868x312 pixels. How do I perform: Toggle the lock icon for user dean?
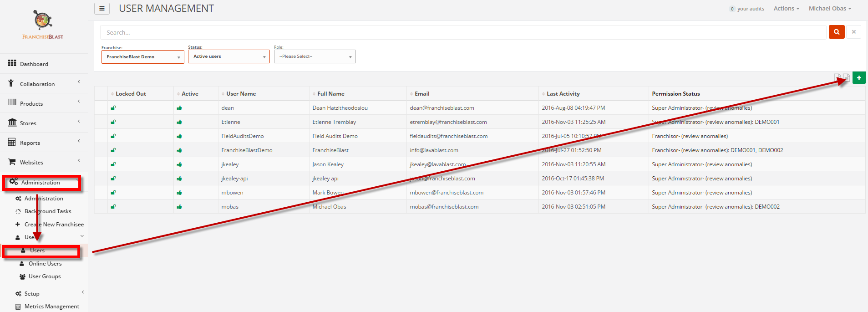[113, 108]
